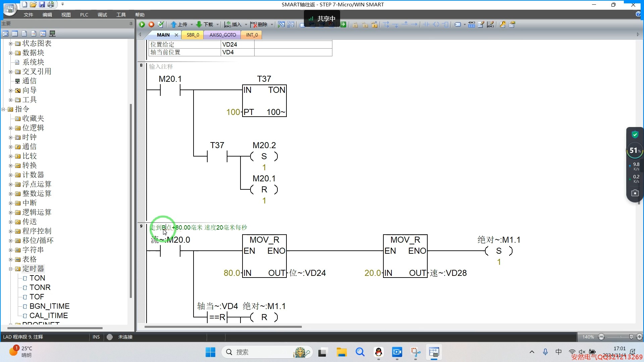644x362 pixels.
Task: Click the 插入 insert toolbar button
Action: click(x=233, y=24)
